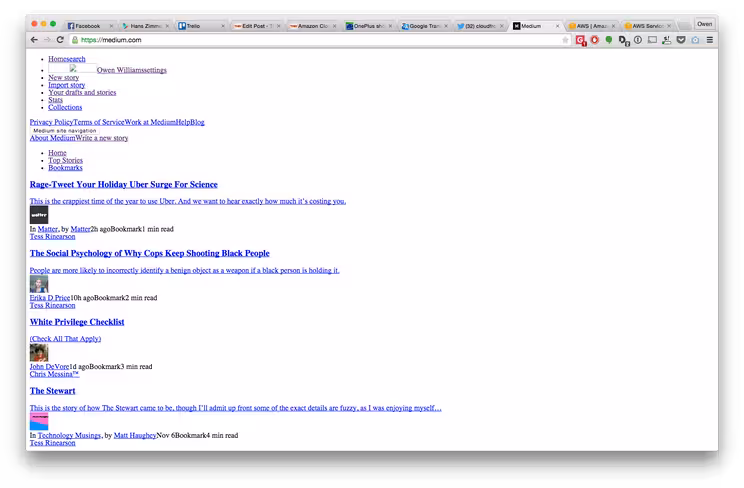
Task: Click the Write a new story link
Action: tap(102, 138)
